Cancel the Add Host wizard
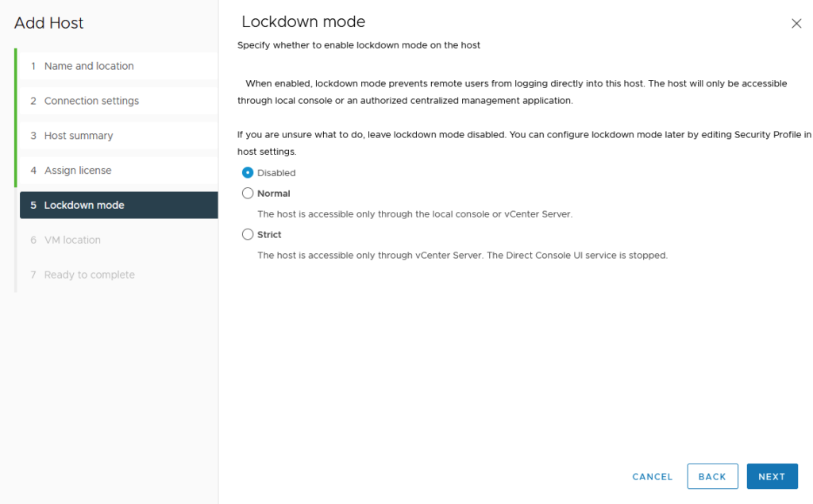 pos(652,476)
